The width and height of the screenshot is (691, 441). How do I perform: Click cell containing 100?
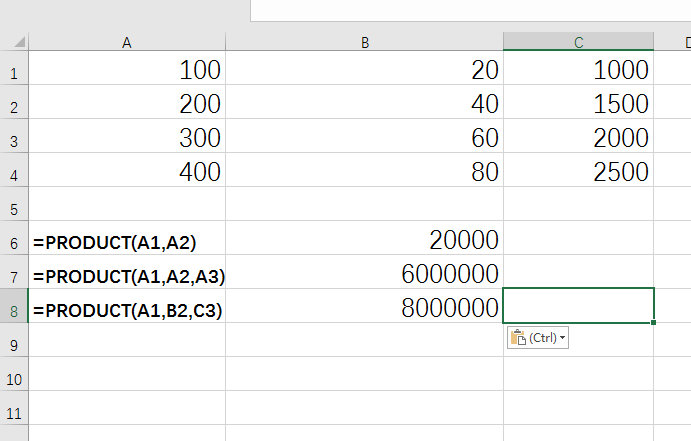click(127, 68)
